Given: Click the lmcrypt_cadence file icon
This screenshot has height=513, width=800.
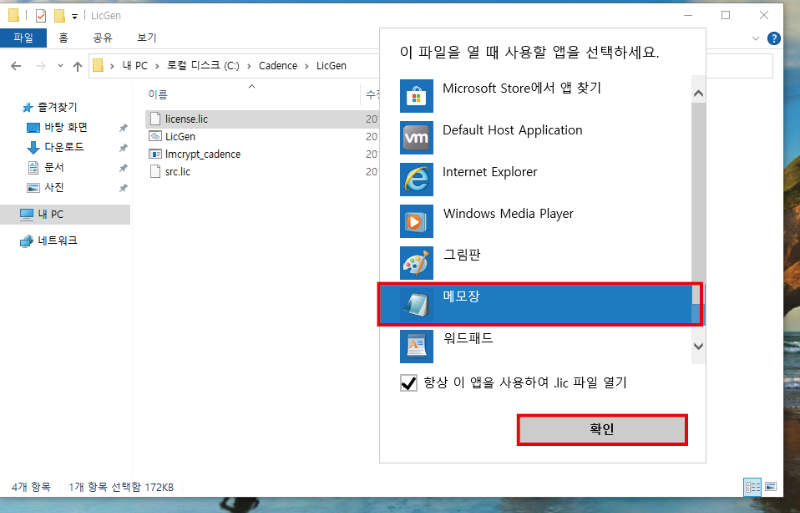Looking at the screenshot, I should click(155, 154).
